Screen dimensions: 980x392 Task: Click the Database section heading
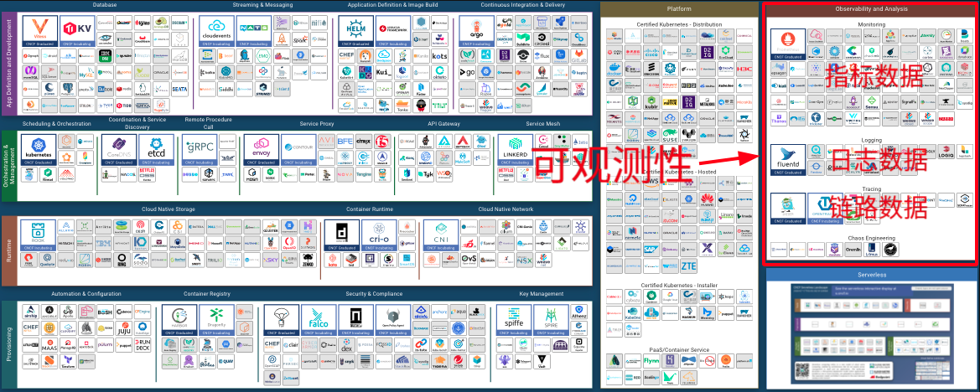105,5
